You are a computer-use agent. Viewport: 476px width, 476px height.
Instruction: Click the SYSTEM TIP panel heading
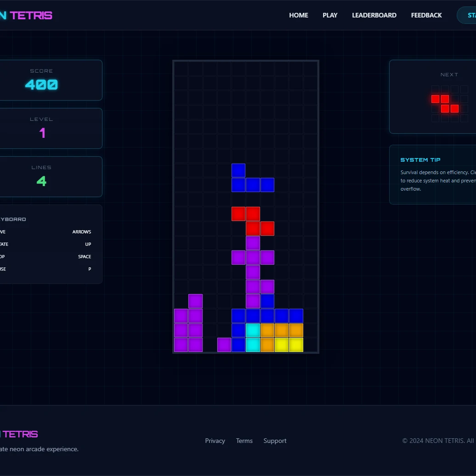click(420, 159)
